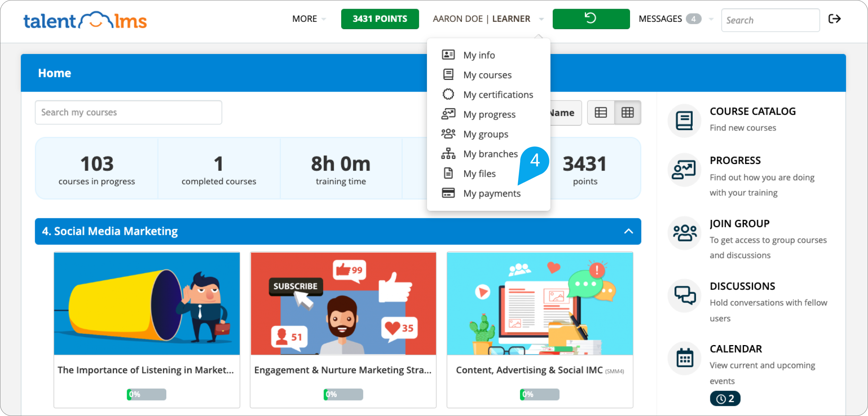Click the Listening in Marketing progress bar
This screenshot has height=416, width=868.
pyautogui.click(x=146, y=395)
